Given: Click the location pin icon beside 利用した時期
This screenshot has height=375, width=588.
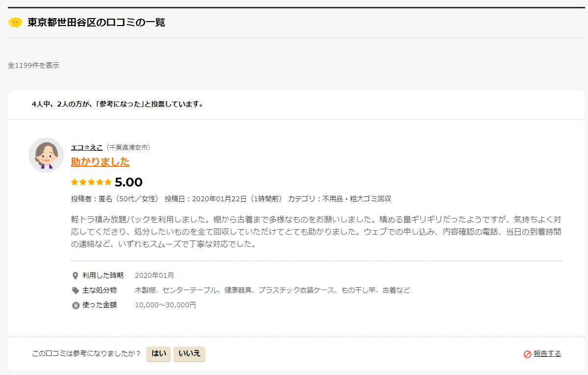Looking at the screenshot, I should pos(75,276).
